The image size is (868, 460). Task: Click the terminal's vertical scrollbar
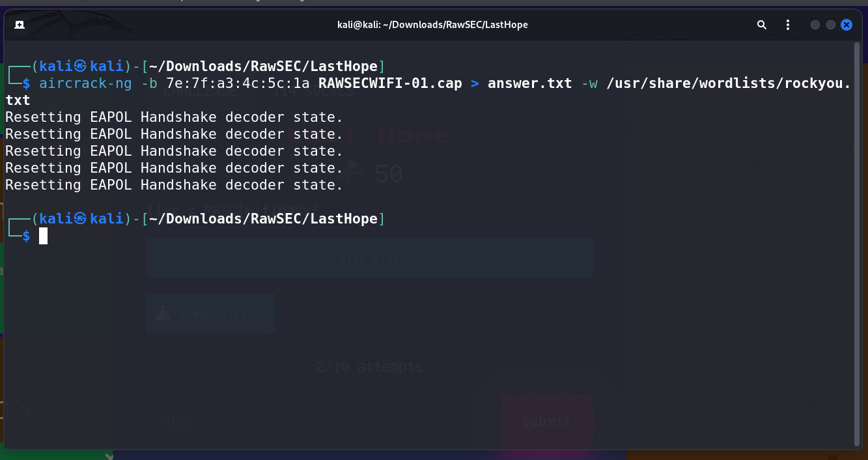click(x=857, y=241)
